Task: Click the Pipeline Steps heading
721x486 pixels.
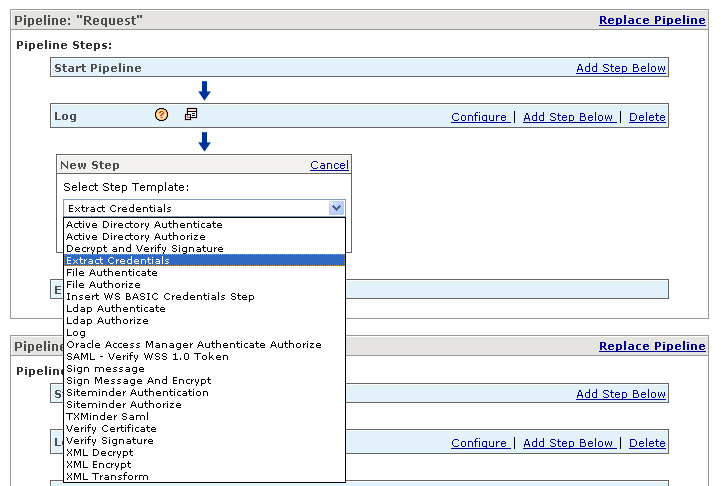Action: point(64,45)
